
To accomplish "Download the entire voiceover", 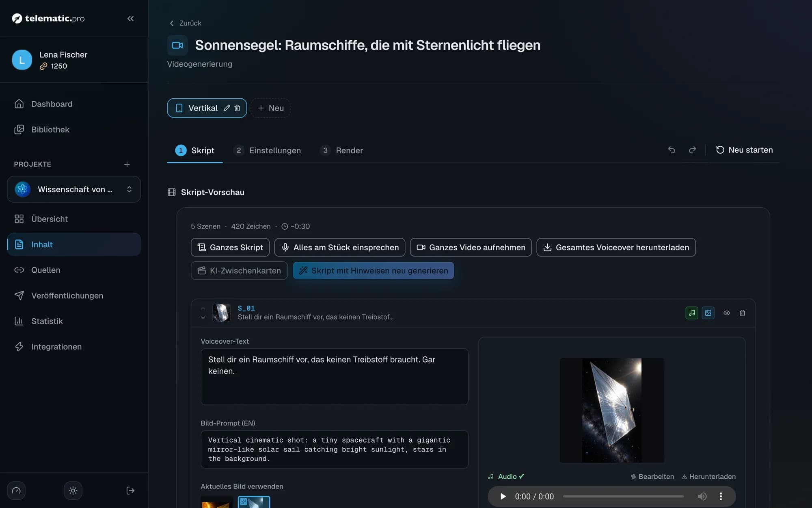I will click(x=616, y=247).
